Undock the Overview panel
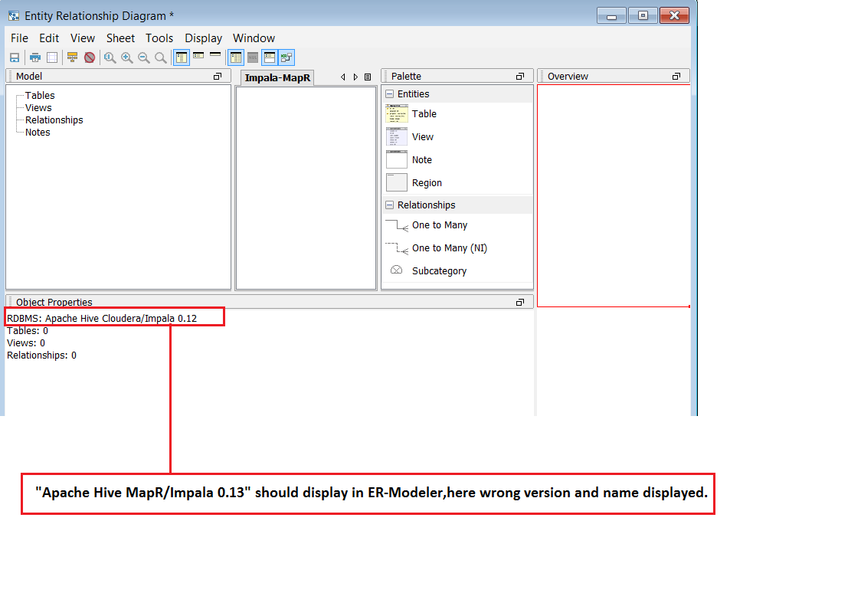The height and width of the screenshot is (616, 861). 676,77
